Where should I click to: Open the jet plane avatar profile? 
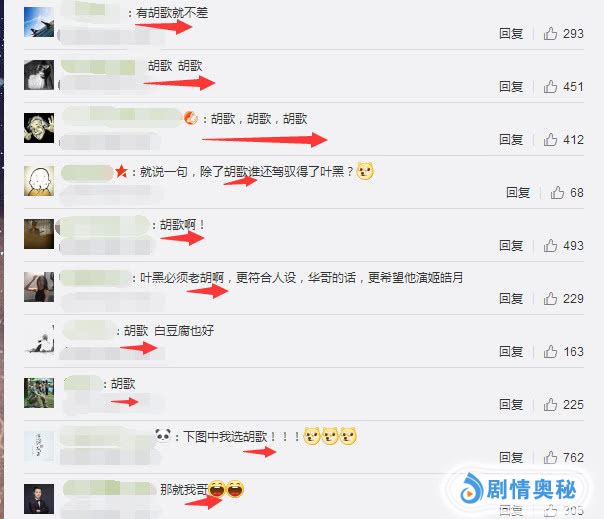[39, 22]
